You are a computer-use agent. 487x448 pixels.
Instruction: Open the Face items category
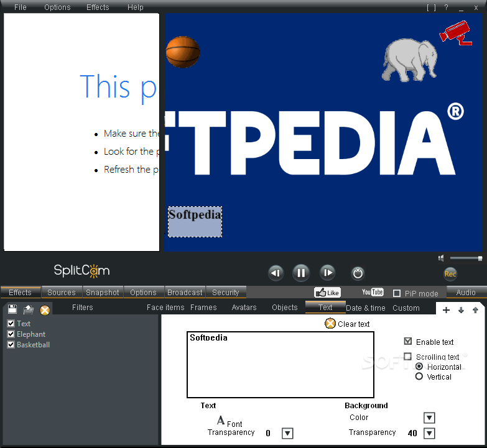165,308
